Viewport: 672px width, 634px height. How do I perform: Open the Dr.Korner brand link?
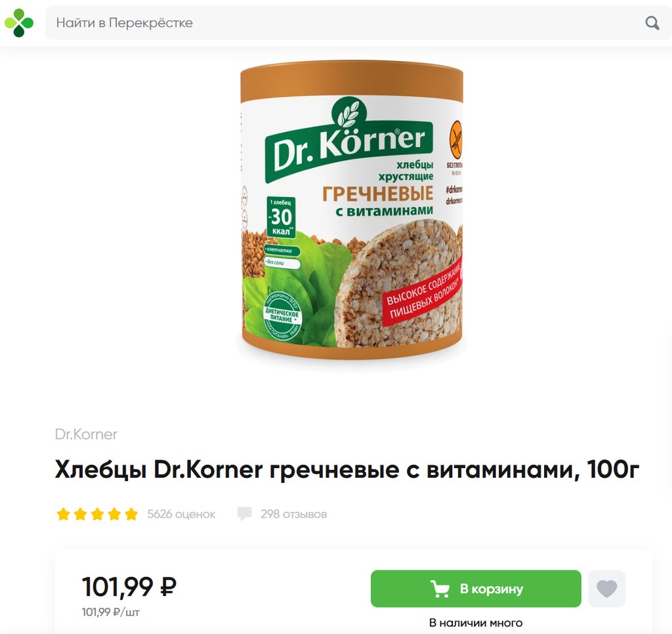tap(86, 434)
